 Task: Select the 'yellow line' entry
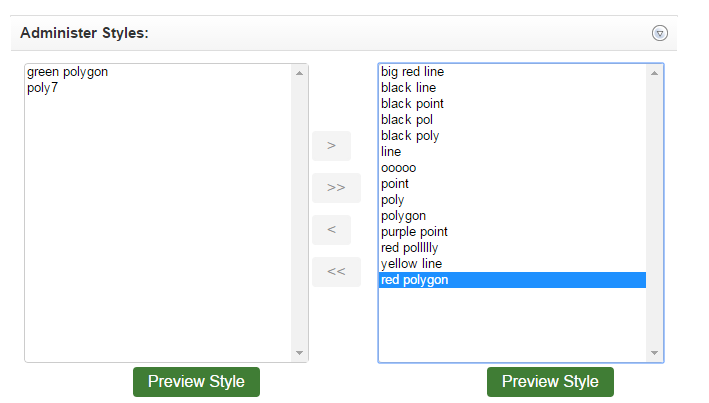411,264
